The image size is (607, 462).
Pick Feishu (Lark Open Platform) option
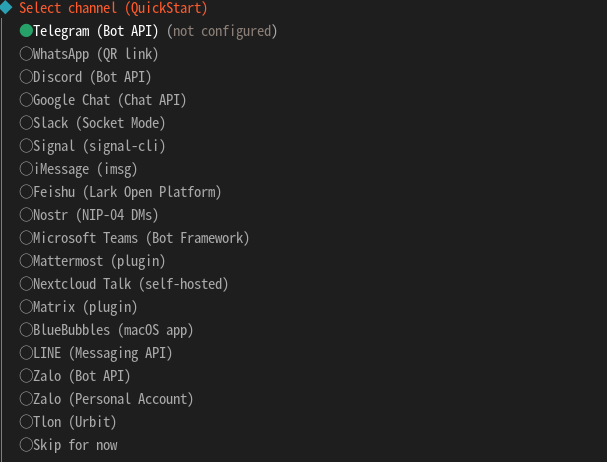[26, 192]
